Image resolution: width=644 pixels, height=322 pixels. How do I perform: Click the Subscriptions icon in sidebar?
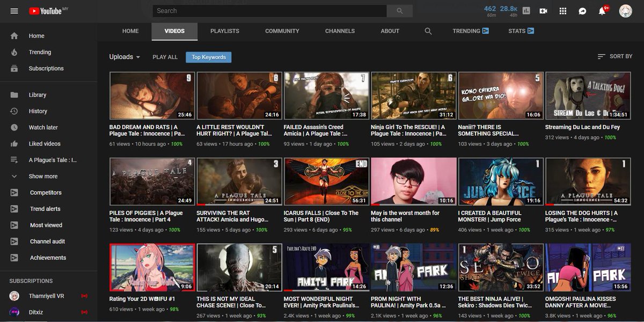[14, 68]
